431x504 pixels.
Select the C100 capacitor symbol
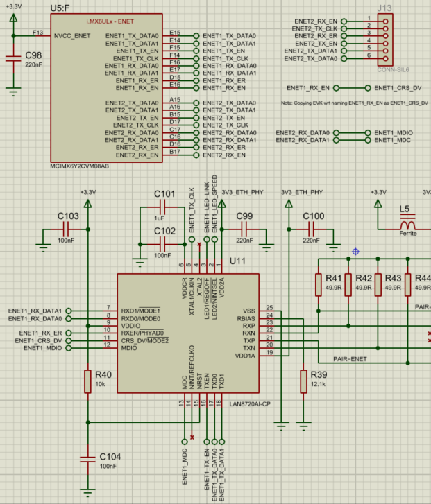click(311, 229)
